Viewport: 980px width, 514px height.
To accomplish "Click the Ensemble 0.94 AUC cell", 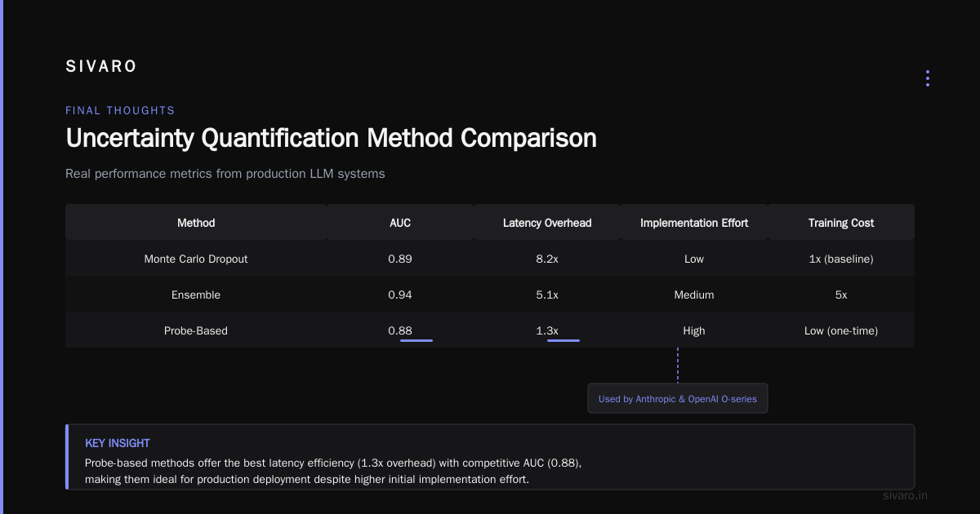I will [400, 295].
